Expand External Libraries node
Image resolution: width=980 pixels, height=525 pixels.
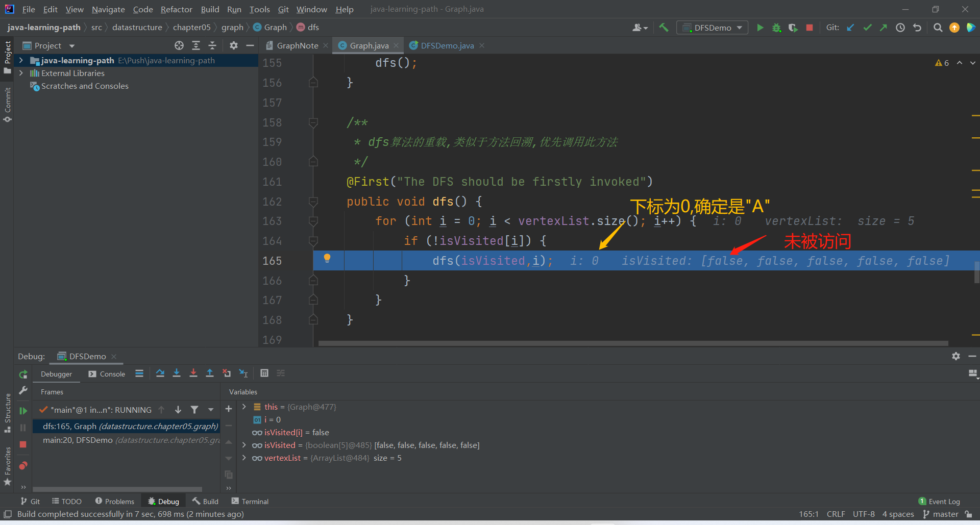(21, 73)
